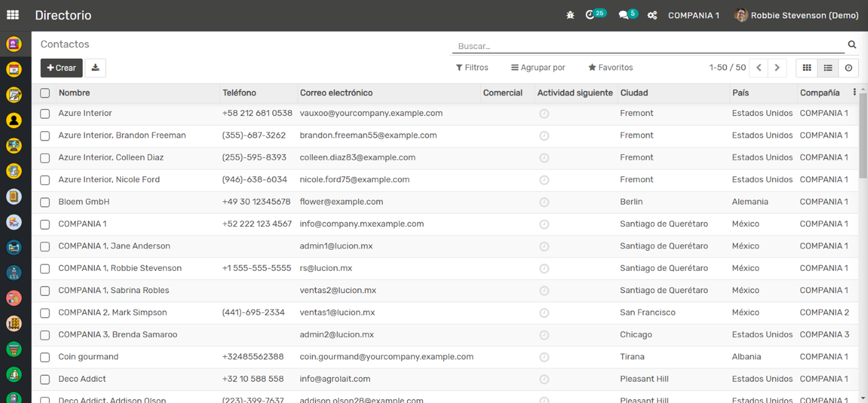Open the Agrupar por dropdown
This screenshot has width=868, height=403.
(x=538, y=67)
